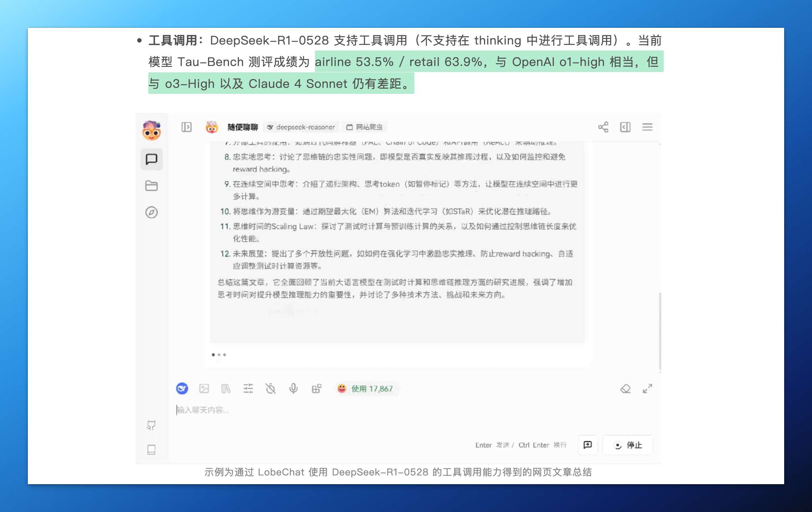Click the eraser clear-chat icon
The image size is (812, 512).
[x=626, y=388]
